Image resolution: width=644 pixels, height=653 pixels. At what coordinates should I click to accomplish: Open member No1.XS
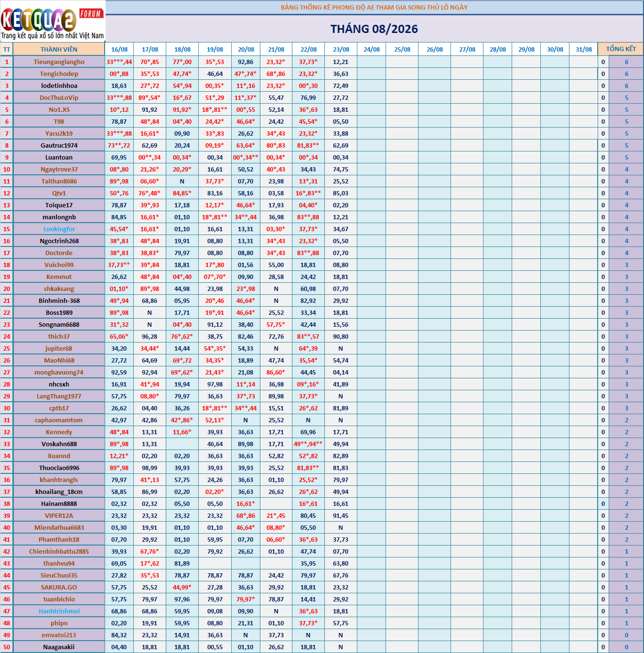tap(59, 109)
